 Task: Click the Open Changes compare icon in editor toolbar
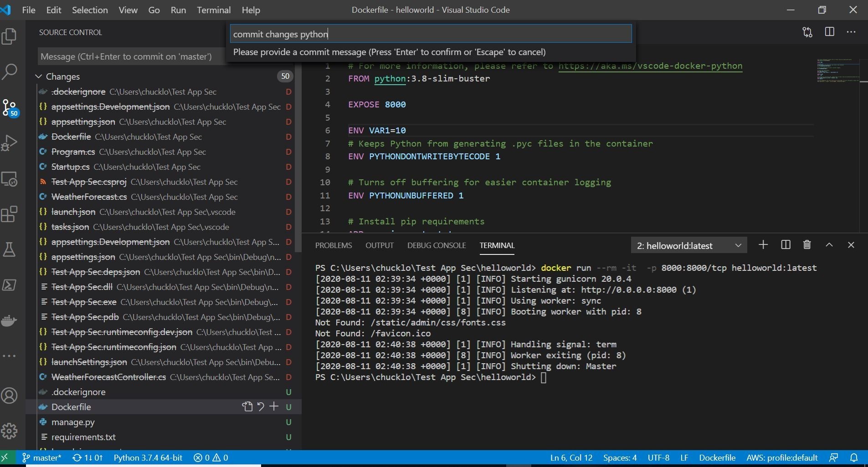pos(807,32)
